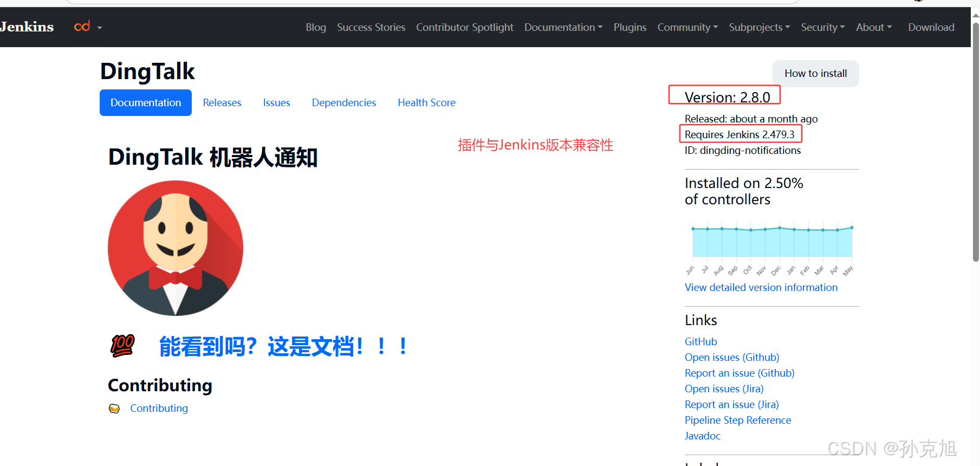Expand the About dropdown menu
The height and width of the screenshot is (466, 980).
click(x=874, y=27)
